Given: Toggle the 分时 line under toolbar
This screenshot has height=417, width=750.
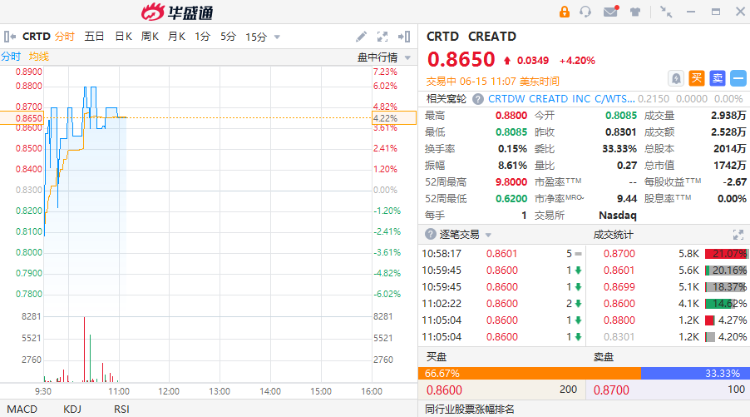Looking at the screenshot, I should (10, 57).
